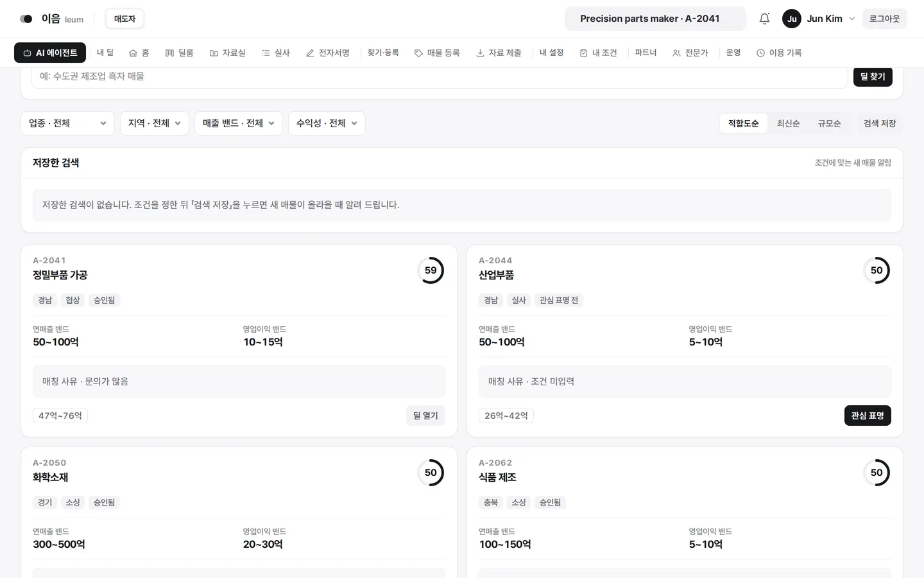Click the deal search input field
This screenshot has width=924, height=578.
point(440,76)
